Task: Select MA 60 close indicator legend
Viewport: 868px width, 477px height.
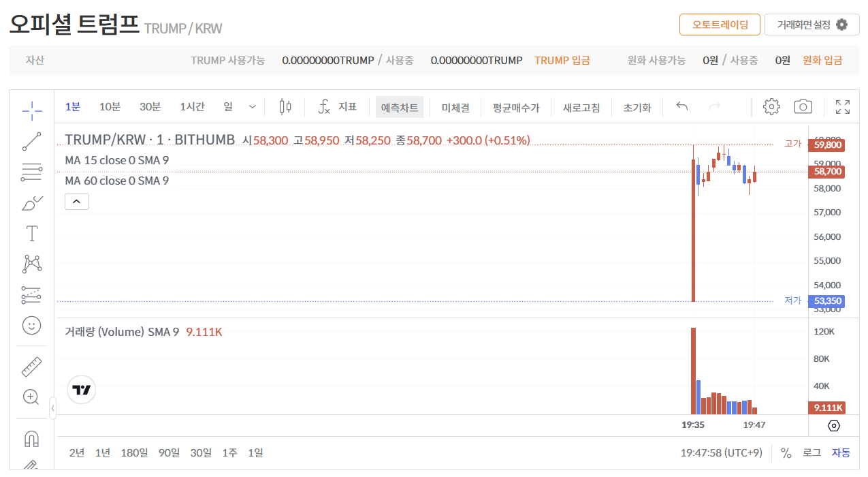Action: click(117, 181)
